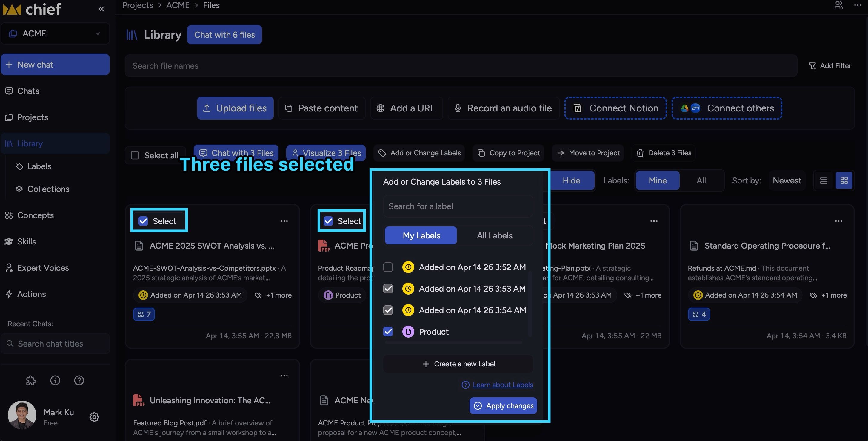
Task: Click Create a new Label
Action: click(x=458, y=364)
